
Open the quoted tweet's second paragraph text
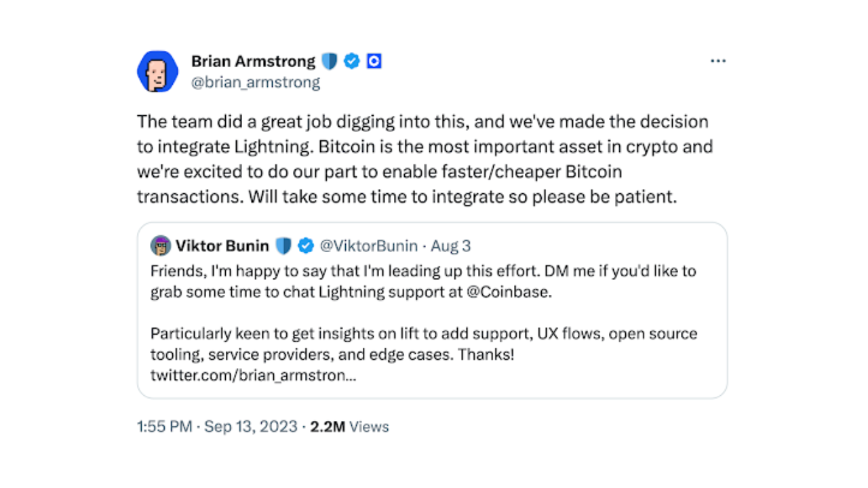pyautogui.click(x=423, y=344)
